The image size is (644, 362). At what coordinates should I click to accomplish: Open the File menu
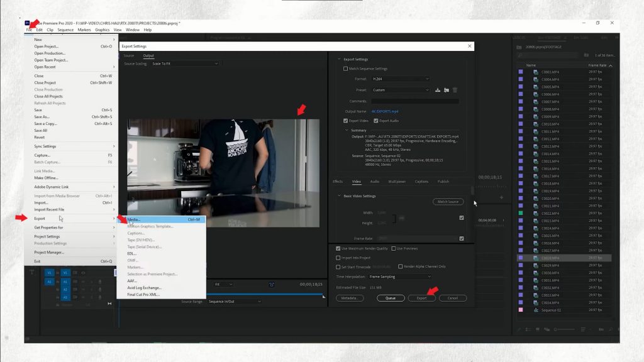coord(29,30)
